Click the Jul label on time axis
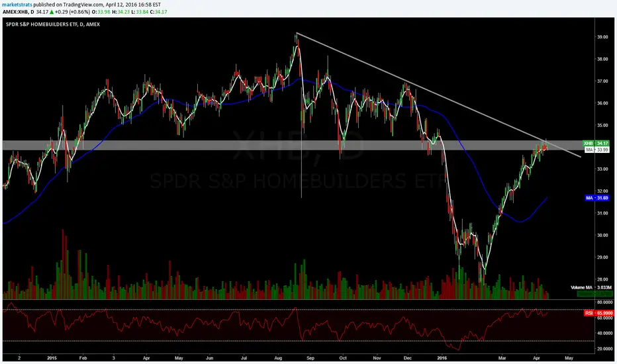Viewport: 617px width, 364px height. (244, 358)
